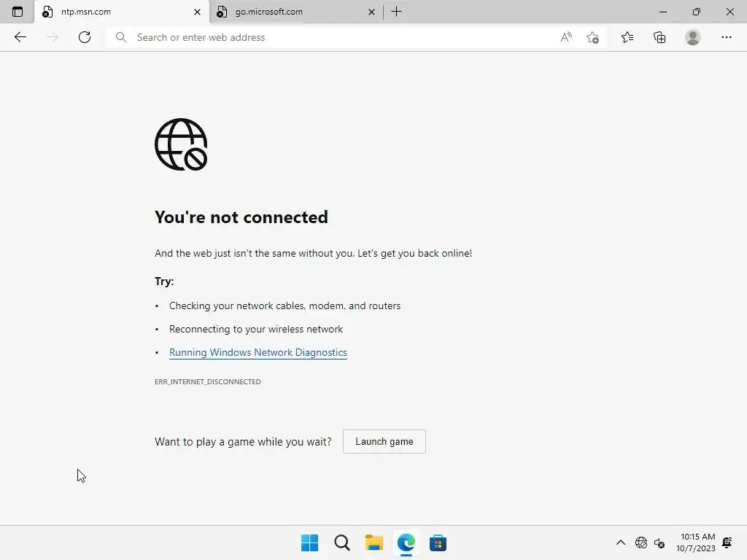Click the search magnifier in address bar
This screenshot has width=747, height=560.
coord(121,37)
